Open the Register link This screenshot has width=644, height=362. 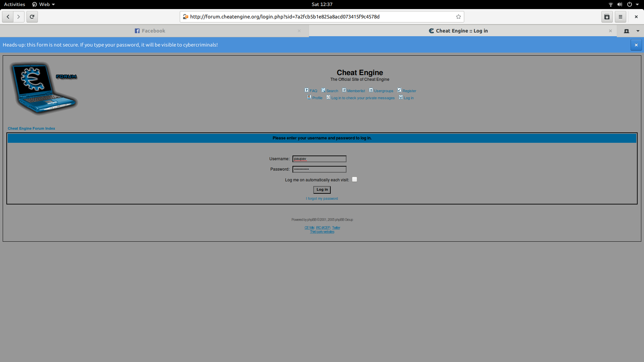(409, 91)
